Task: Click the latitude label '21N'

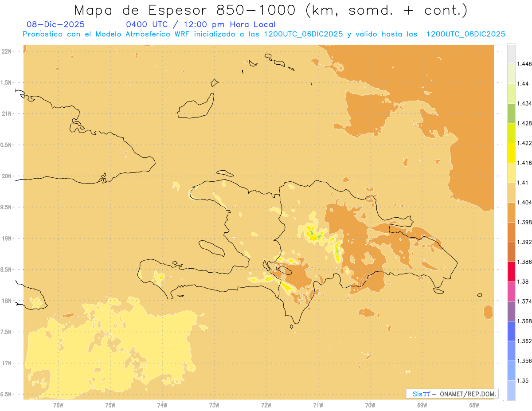Action: 6,114
